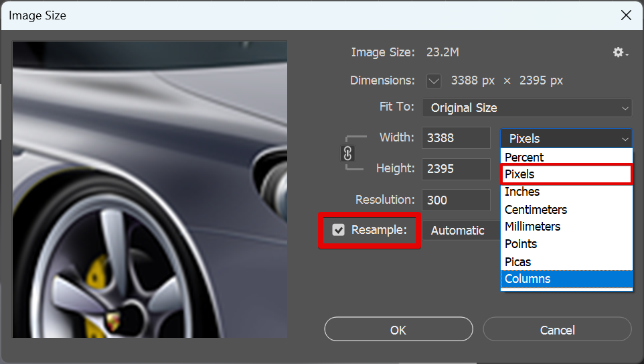The height and width of the screenshot is (364, 644).
Task: Collapse the Width units dropdown showing Pixels
Action: [566, 139]
